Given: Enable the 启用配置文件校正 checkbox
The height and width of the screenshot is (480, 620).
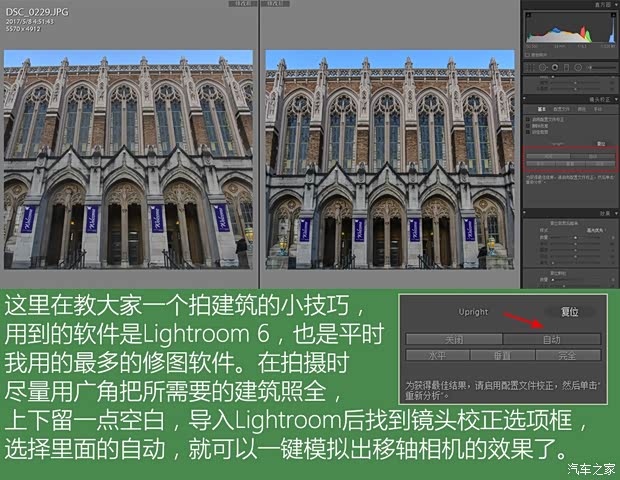Looking at the screenshot, I should click(x=527, y=119).
